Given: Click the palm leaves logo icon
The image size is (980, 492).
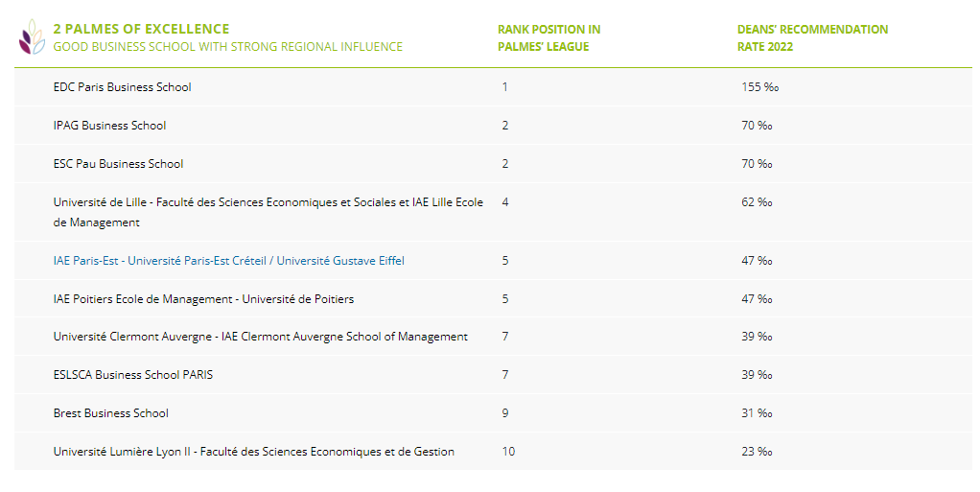Looking at the screenshot, I should point(32,36).
